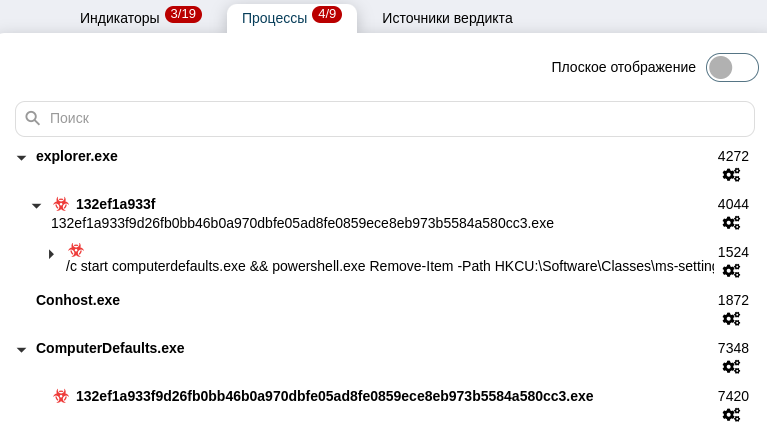
Task: Click the Conhost.exe process name
Action: click(x=78, y=300)
